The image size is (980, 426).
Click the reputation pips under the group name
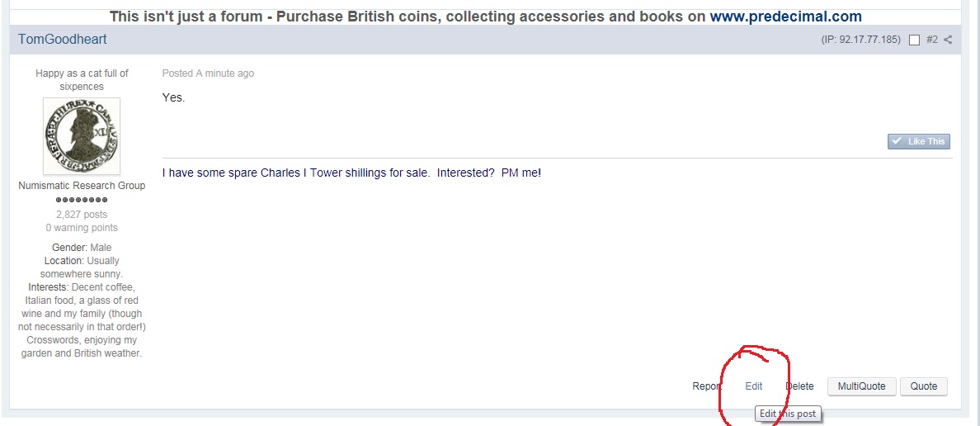(x=82, y=200)
